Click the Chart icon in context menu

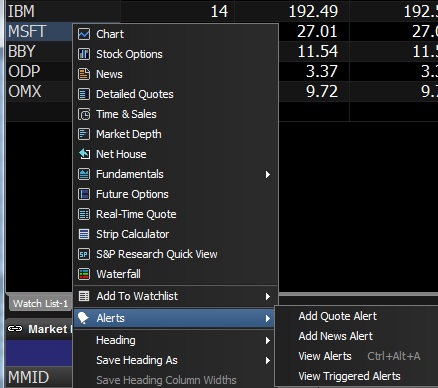[x=84, y=34]
